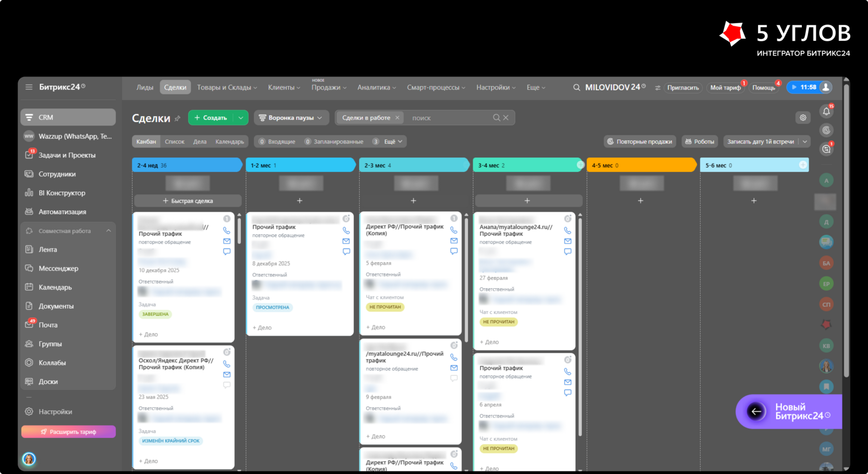Remove the Сделки в работе filter chip
The width and height of the screenshot is (868, 474).
tap(397, 118)
